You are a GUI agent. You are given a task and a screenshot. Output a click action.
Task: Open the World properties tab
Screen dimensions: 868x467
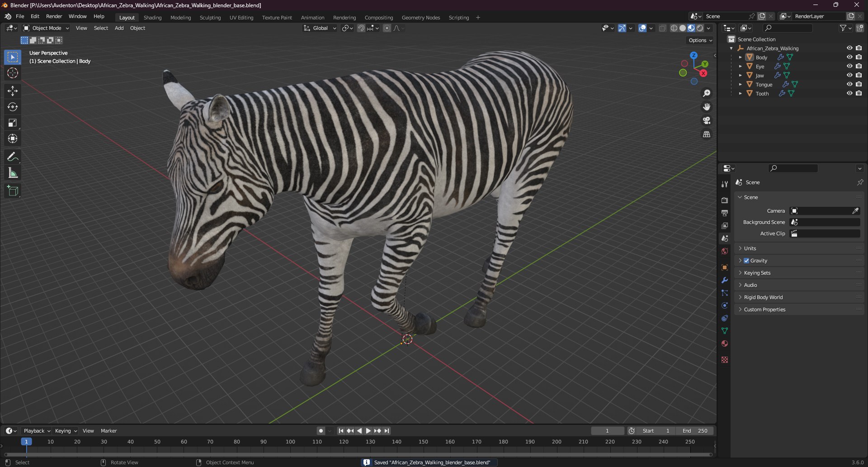coord(725,251)
